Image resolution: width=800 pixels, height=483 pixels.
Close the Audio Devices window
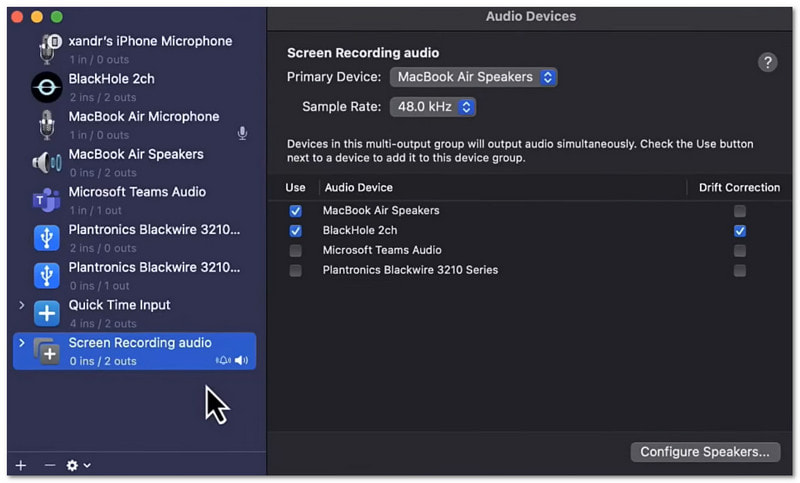pos(17,17)
